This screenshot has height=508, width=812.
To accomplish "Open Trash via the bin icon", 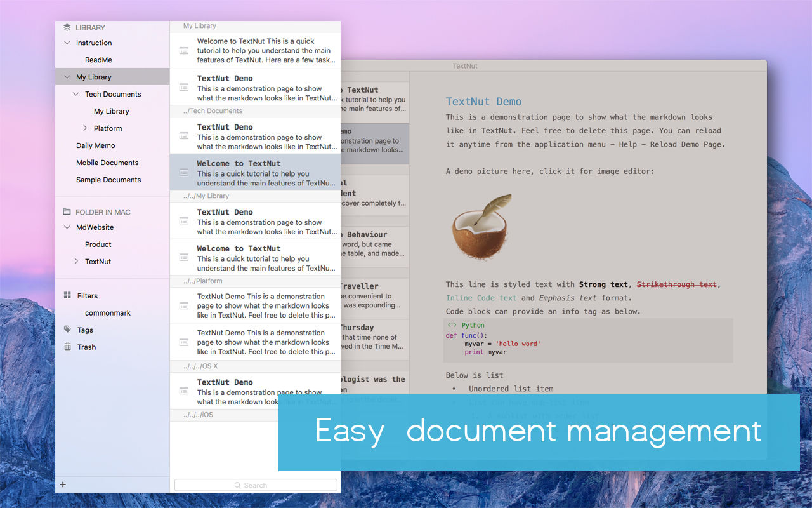I will click(67, 347).
